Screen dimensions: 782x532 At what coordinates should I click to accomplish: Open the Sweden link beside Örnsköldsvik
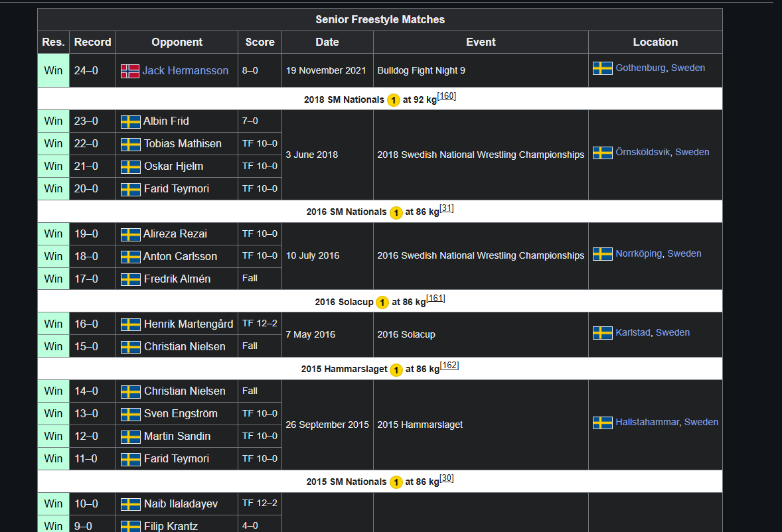(692, 152)
